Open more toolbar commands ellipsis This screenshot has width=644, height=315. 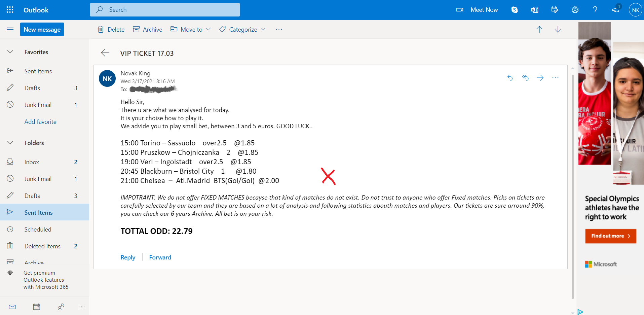pos(279,29)
